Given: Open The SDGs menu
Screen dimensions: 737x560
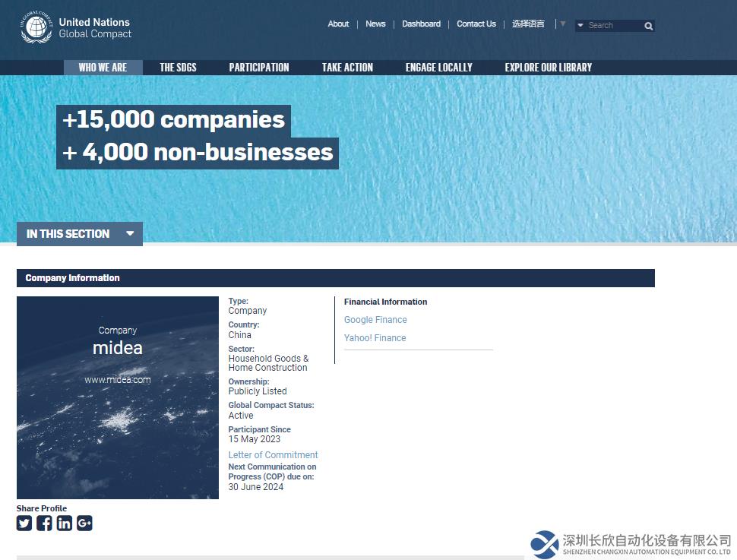Looking at the screenshot, I should coord(178,68).
